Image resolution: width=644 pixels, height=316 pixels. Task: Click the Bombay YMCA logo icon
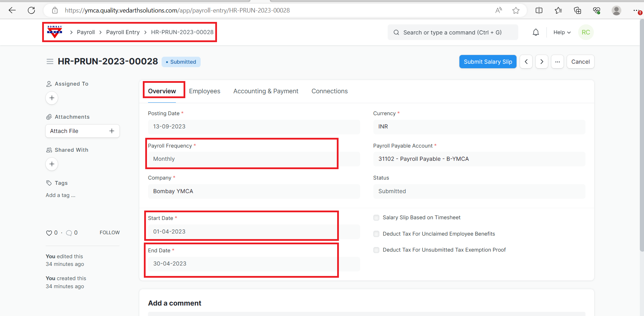[55, 32]
